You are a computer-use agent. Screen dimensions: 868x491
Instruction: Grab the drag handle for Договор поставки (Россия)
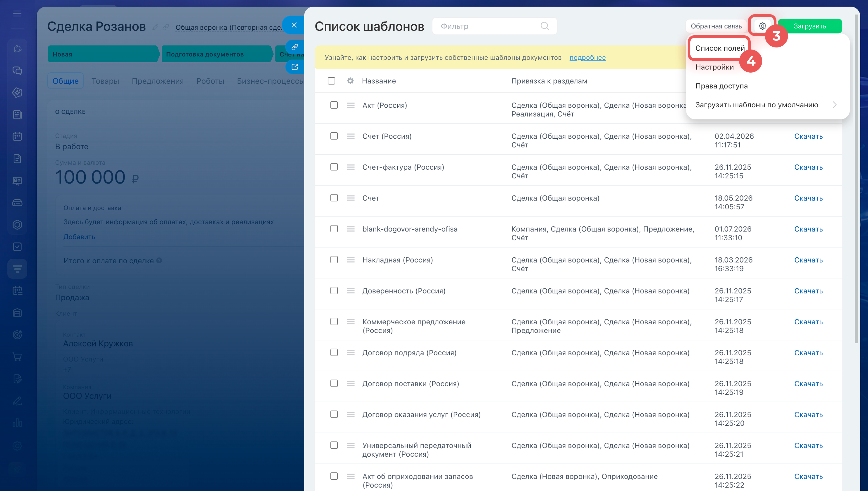(x=351, y=383)
